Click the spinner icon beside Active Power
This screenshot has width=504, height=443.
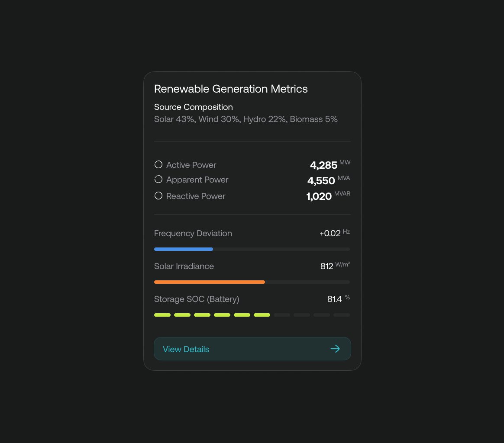[158, 164]
